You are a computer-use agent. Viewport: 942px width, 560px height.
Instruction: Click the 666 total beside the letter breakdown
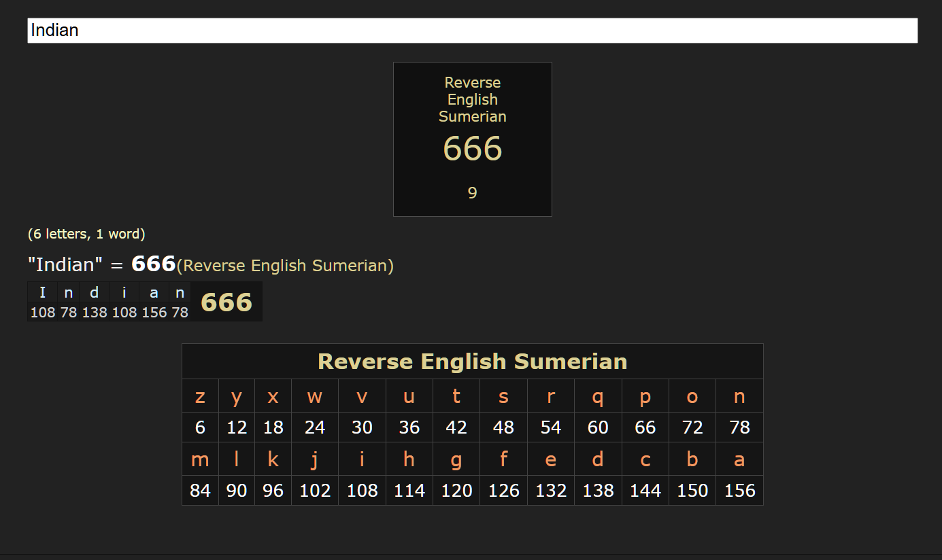(x=226, y=302)
